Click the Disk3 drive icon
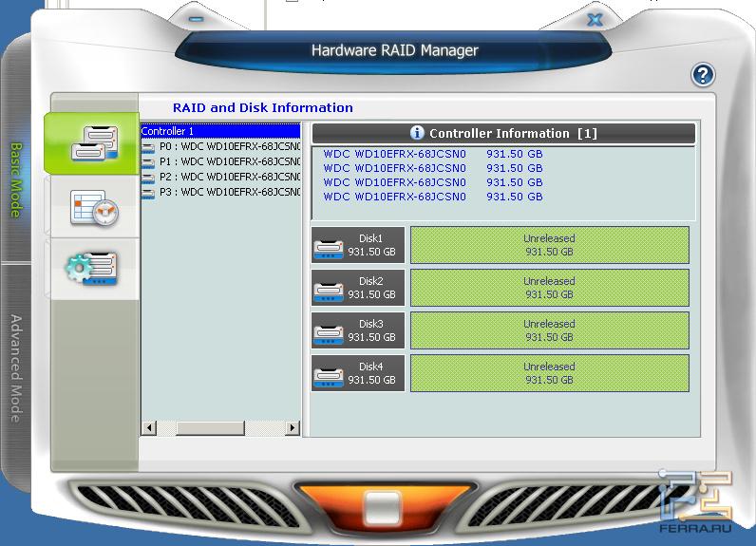Screen dimensions: 756x546 [x=329, y=335]
